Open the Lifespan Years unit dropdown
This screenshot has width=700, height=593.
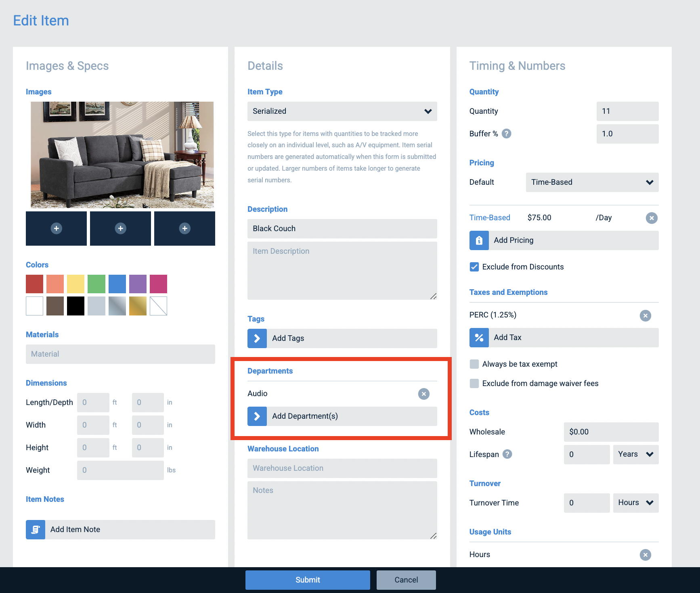tap(635, 454)
